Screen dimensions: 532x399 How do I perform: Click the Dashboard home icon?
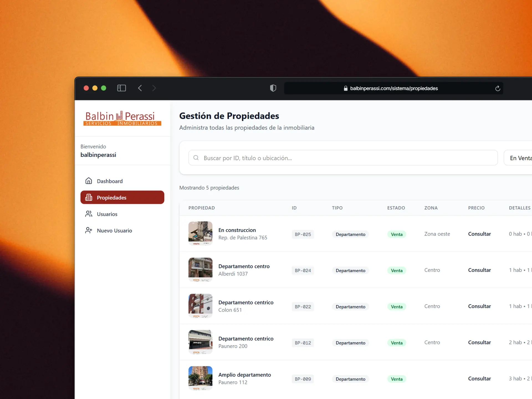[x=89, y=181]
